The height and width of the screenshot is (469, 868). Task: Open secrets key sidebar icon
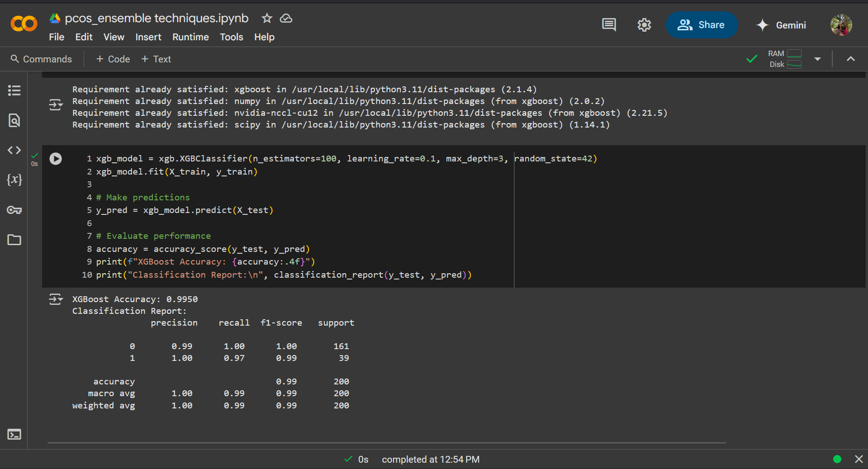pyautogui.click(x=14, y=210)
